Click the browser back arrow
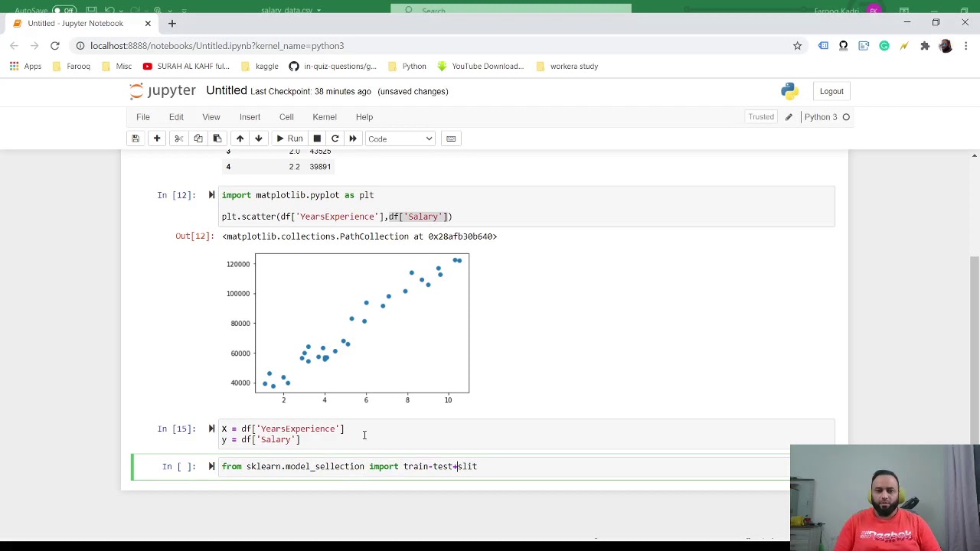Viewport: 980px width, 551px height. (x=15, y=46)
